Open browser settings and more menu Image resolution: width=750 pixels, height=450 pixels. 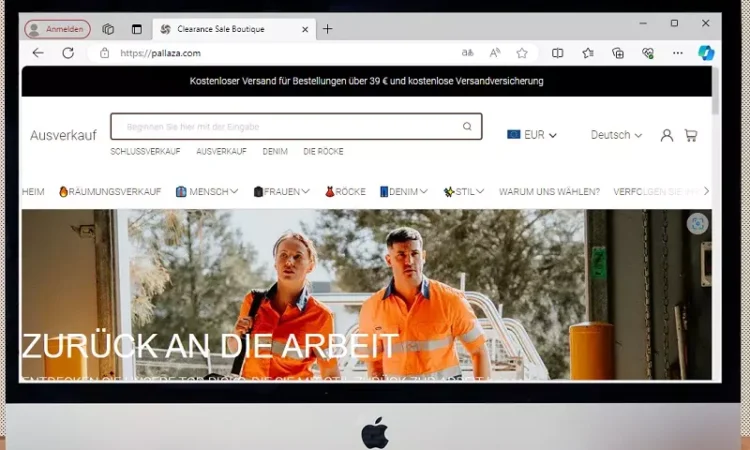[678, 53]
